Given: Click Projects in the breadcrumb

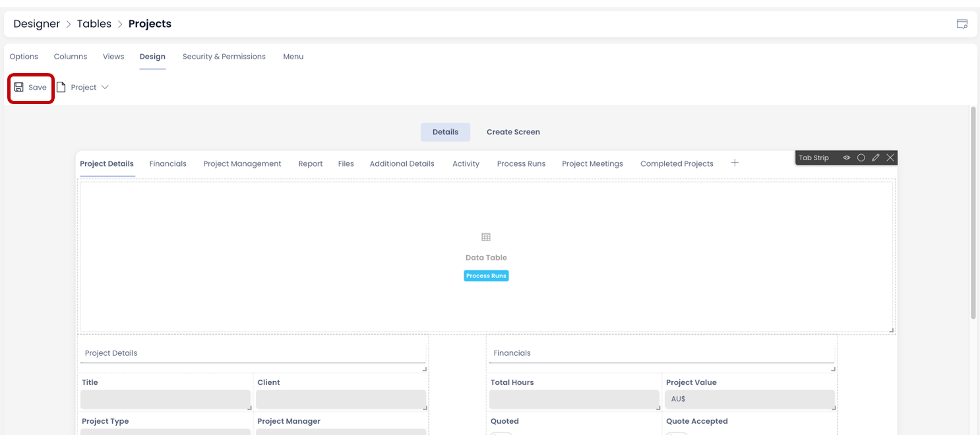Looking at the screenshot, I should (x=150, y=24).
